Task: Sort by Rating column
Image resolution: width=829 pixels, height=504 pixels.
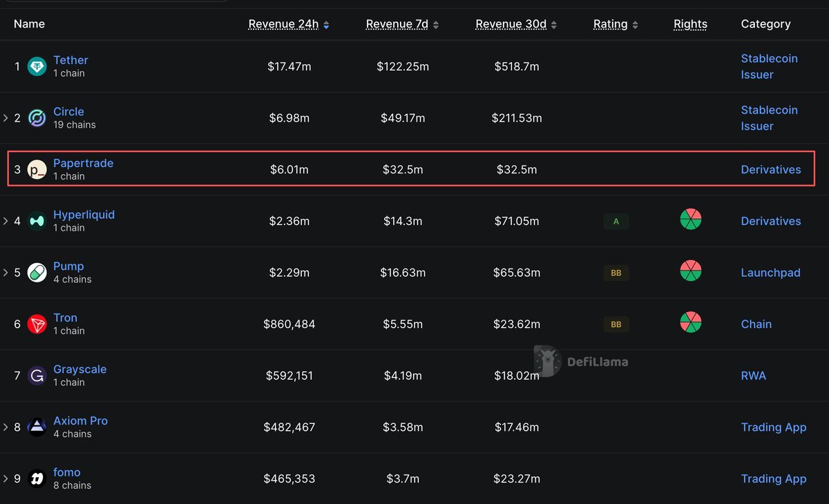Action: pos(616,24)
